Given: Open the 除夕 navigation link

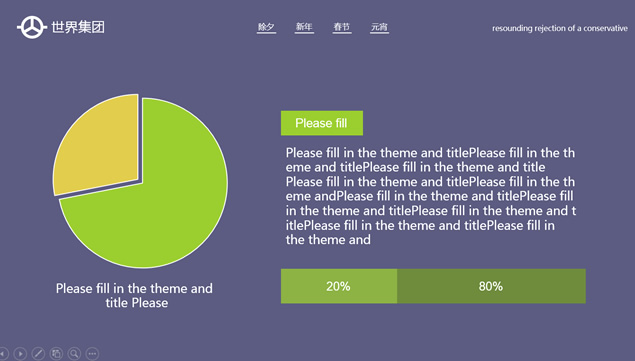Looking at the screenshot, I should (266, 27).
